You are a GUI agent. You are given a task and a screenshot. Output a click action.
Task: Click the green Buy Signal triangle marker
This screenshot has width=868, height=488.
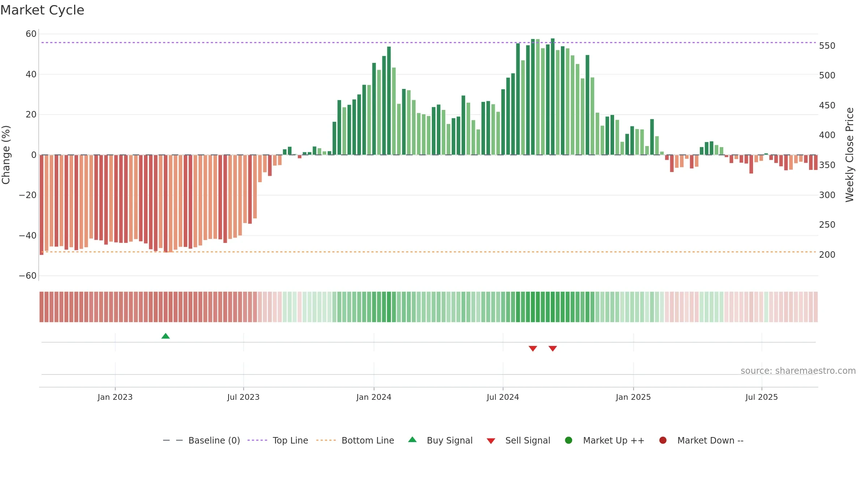[166, 336]
